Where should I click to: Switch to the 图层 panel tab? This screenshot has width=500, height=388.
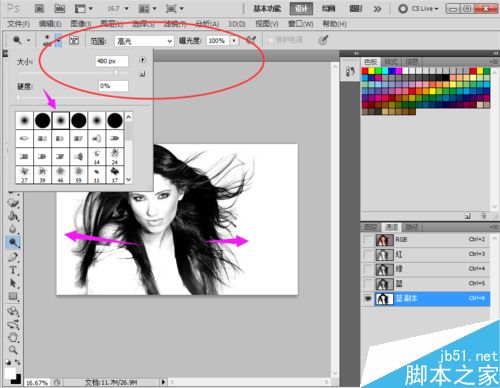point(370,227)
